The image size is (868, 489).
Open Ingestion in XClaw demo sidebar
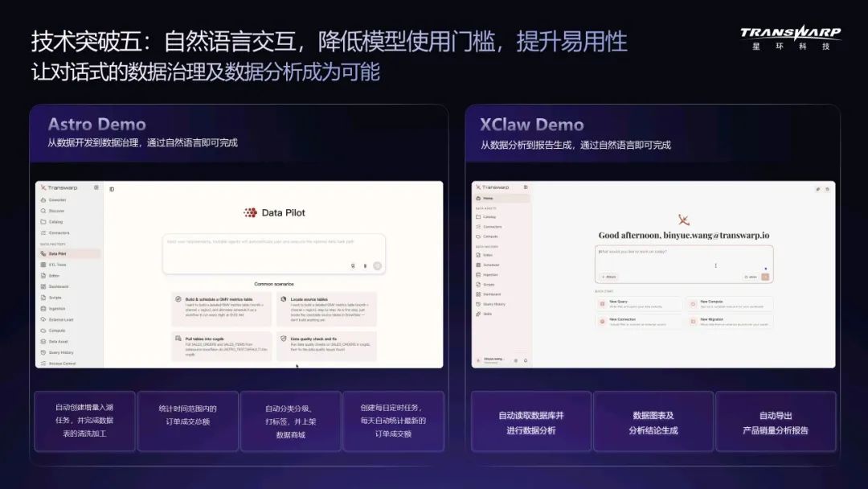(x=487, y=275)
